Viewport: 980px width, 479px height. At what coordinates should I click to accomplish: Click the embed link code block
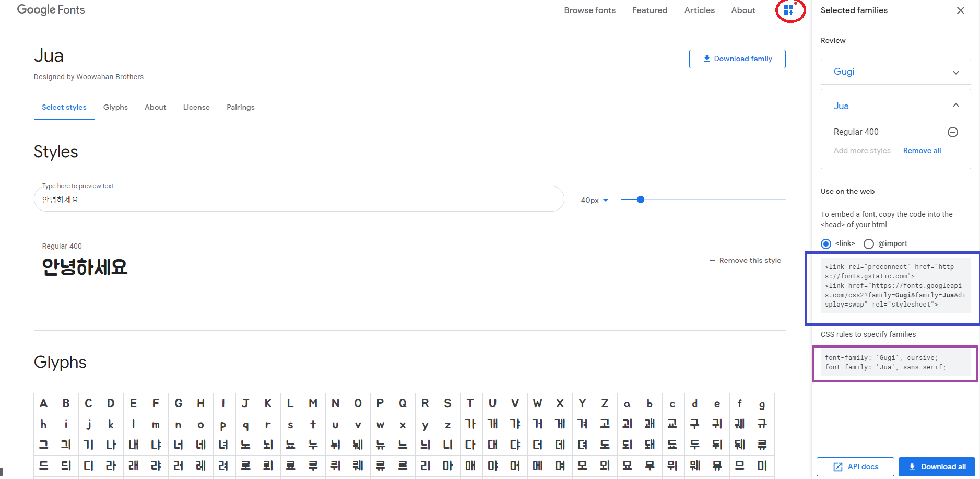(895, 285)
